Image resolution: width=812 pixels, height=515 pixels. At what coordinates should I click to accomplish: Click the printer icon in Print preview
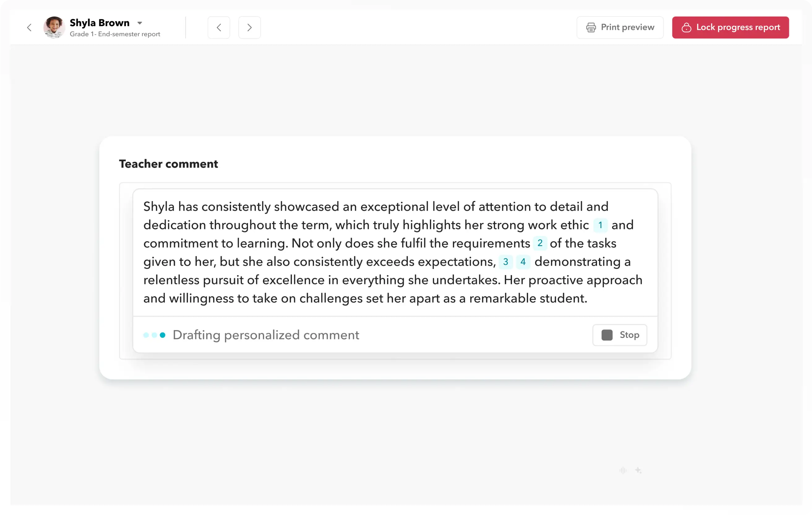click(591, 27)
